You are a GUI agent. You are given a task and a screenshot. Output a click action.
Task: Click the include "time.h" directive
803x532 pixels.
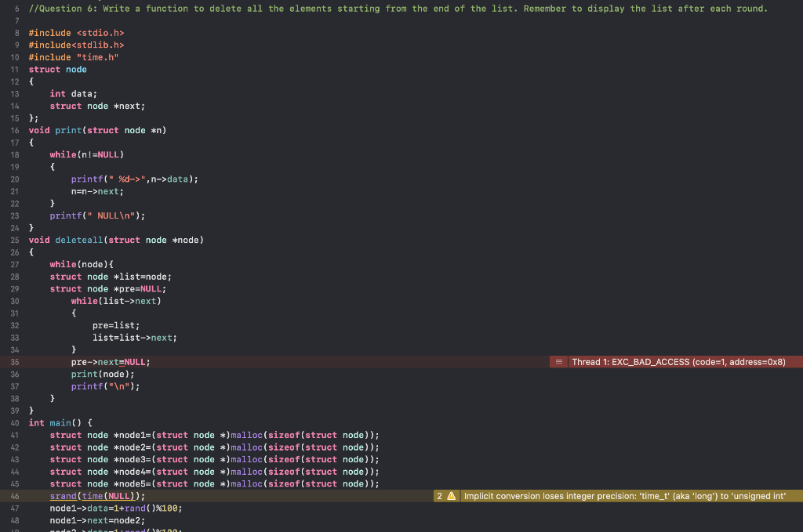coord(74,56)
